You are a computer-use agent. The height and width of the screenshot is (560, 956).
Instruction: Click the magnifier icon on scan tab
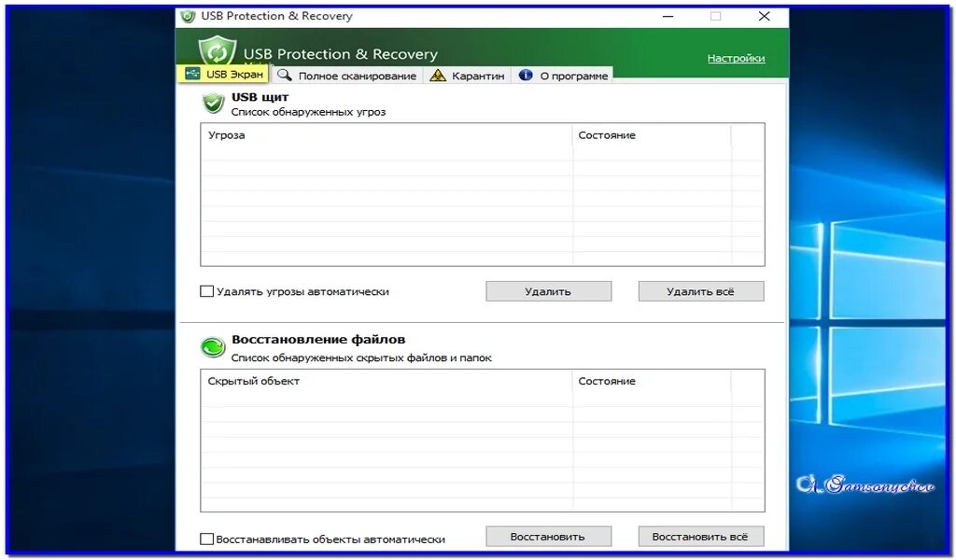click(284, 75)
